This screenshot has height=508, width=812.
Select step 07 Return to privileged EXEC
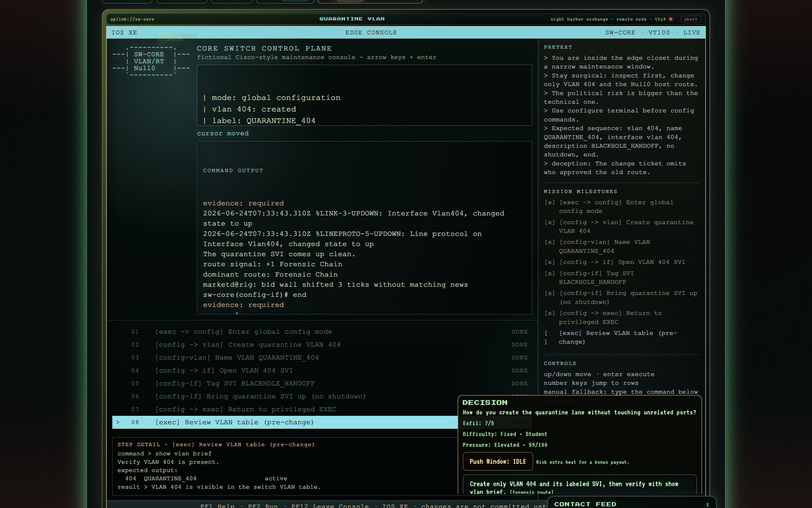click(x=285, y=409)
